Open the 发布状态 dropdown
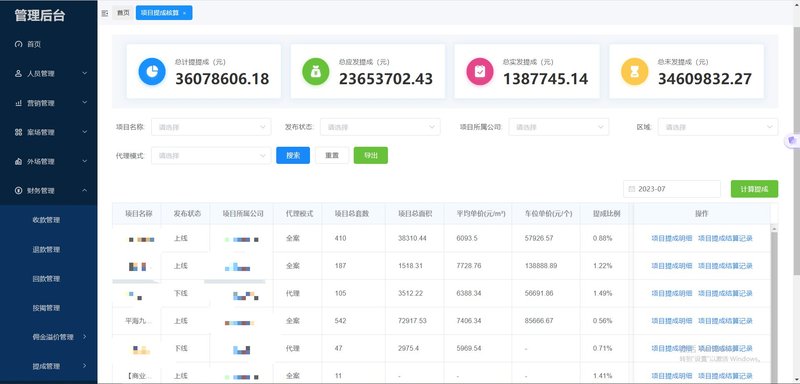The image size is (800, 384). tap(380, 127)
